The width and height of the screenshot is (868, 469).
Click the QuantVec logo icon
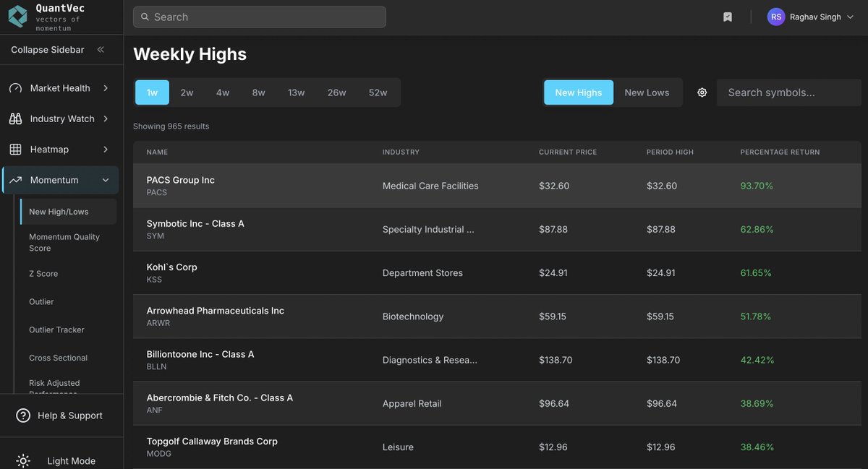17,17
